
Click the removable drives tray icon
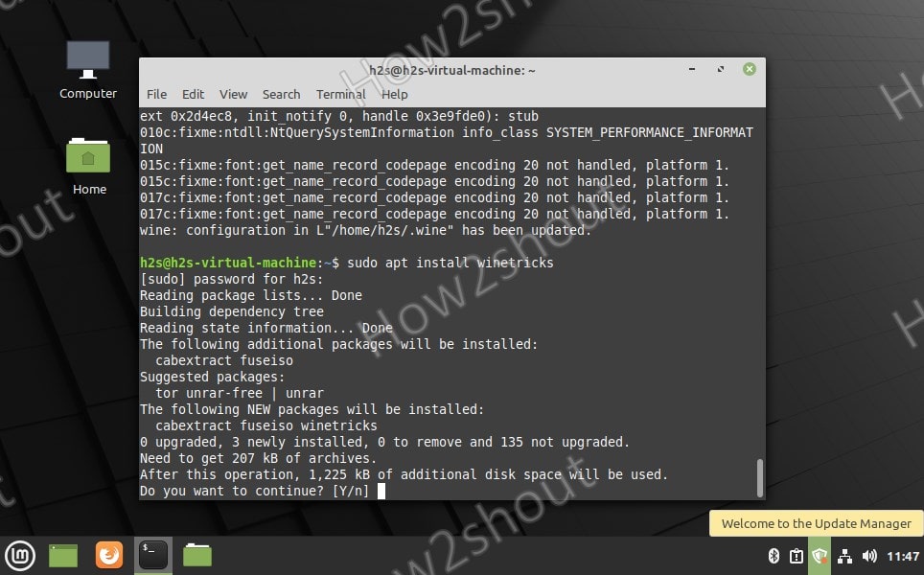797,556
